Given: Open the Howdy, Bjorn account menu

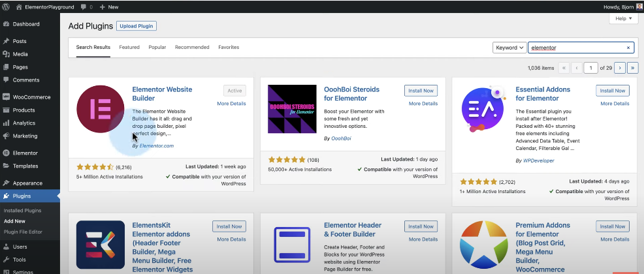Looking at the screenshot, I should [x=622, y=7].
